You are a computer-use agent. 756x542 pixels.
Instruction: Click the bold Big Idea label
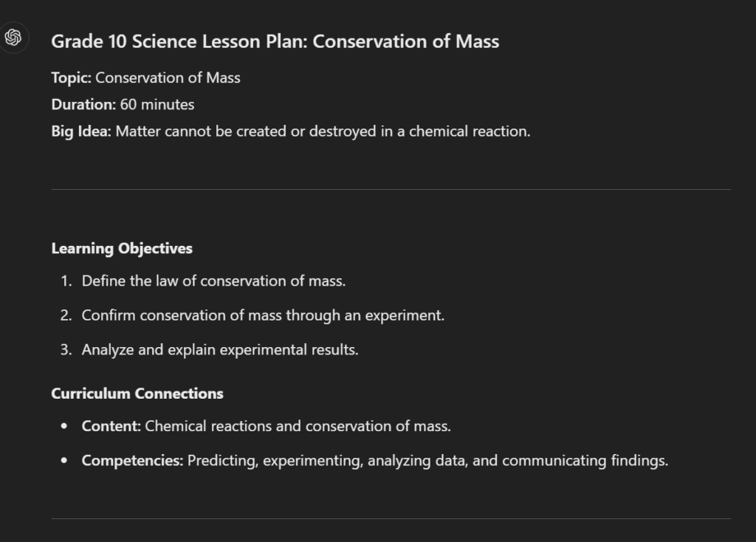(81, 131)
